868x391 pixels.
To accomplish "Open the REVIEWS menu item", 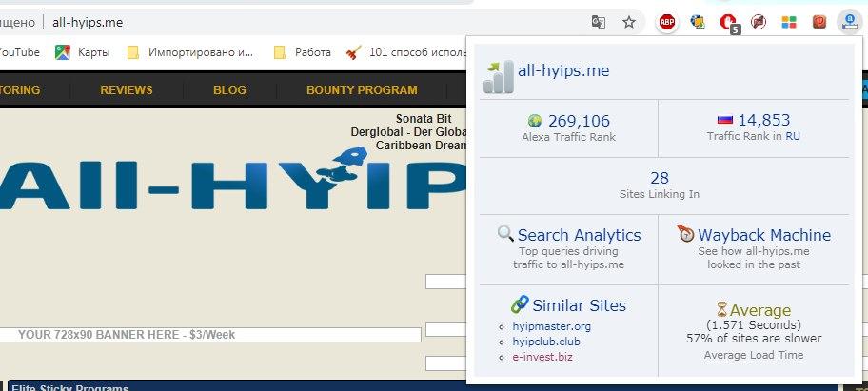I will [x=127, y=90].
